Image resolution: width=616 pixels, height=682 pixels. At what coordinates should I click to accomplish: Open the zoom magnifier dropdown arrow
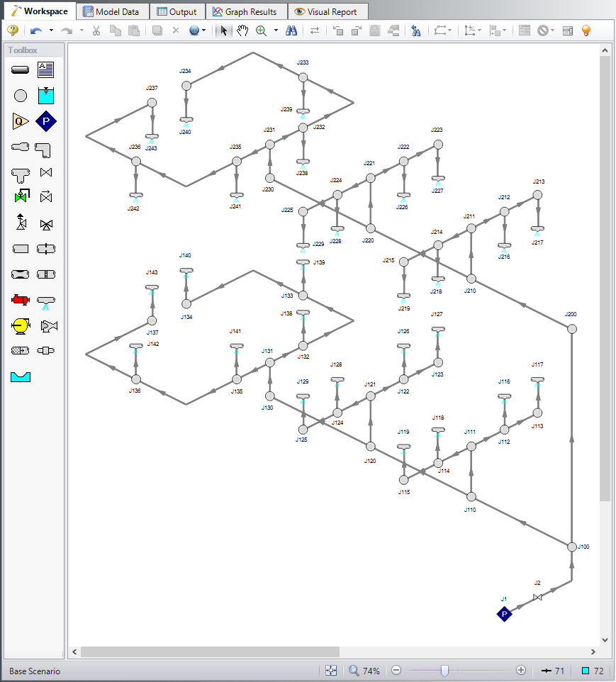click(x=275, y=30)
